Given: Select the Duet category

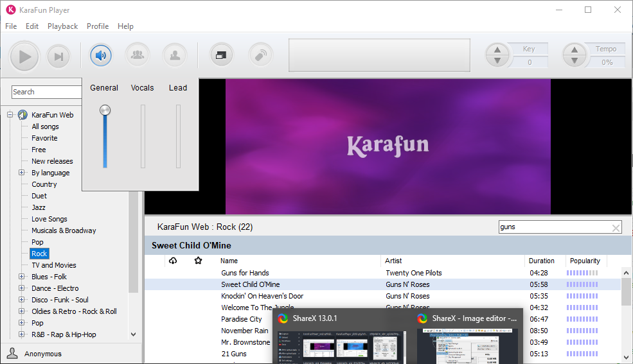Looking at the screenshot, I should [x=39, y=196].
